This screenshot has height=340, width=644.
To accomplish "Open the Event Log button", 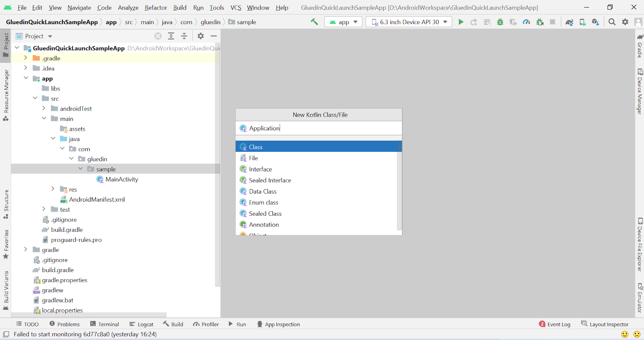I will pyautogui.click(x=555, y=324).
